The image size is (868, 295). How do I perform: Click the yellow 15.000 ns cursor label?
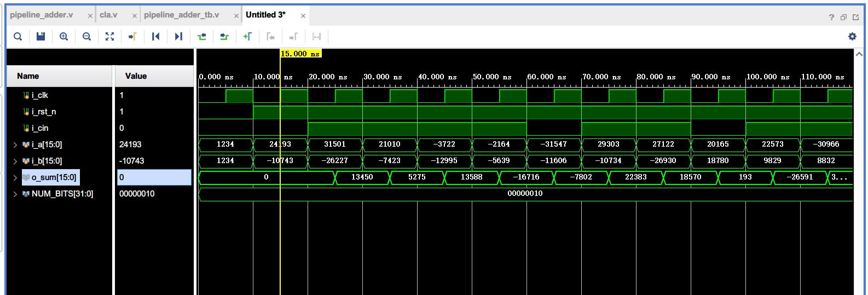300,54
